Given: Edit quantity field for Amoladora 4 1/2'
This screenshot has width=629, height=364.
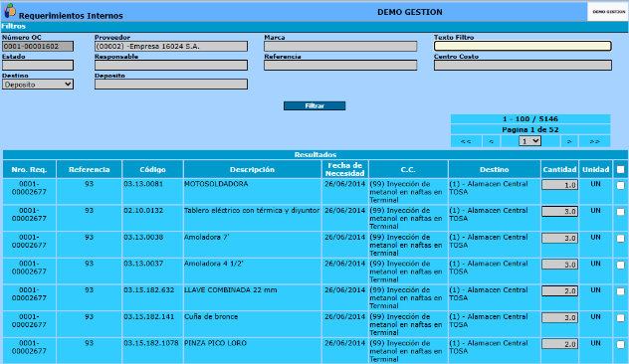Looking at the screenshot, I should (559, 265).
